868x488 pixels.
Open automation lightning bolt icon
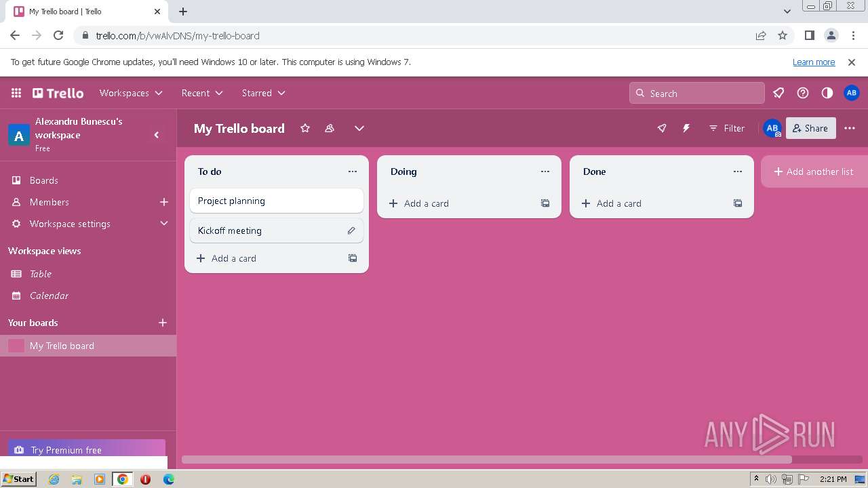pyautogui.click(x=686, y=128)
